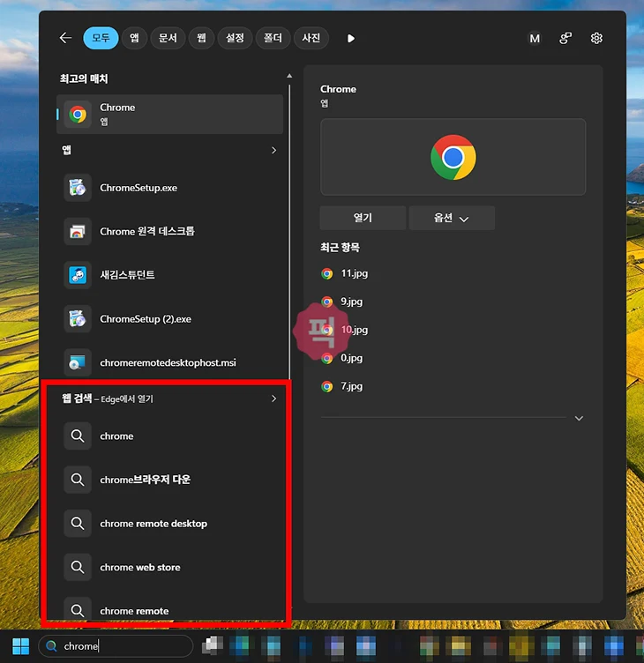Go back using the left arrow
The image size is (644, 663).
[65, 38]
